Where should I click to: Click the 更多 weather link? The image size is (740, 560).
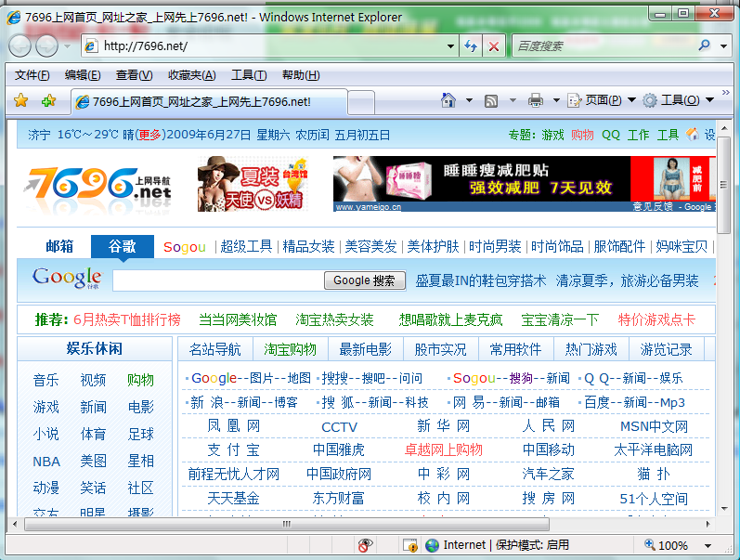coord(149,135)
